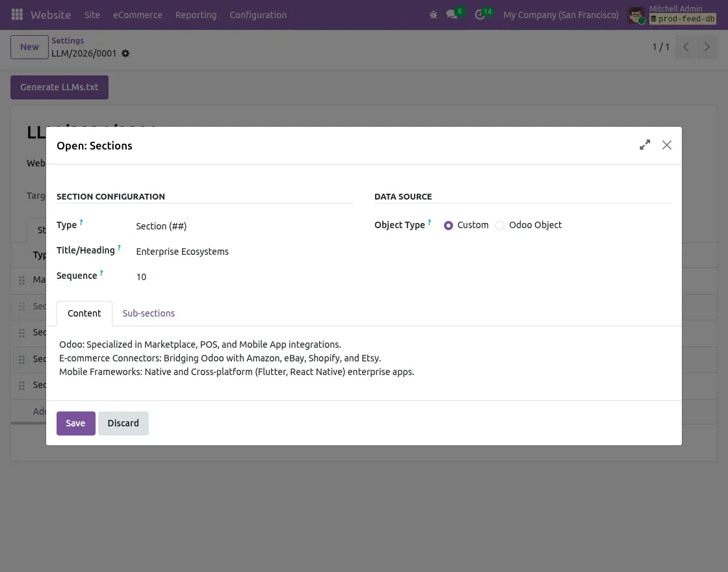
Task: Open the apps grid menu icon
Action: click(17, 15)
